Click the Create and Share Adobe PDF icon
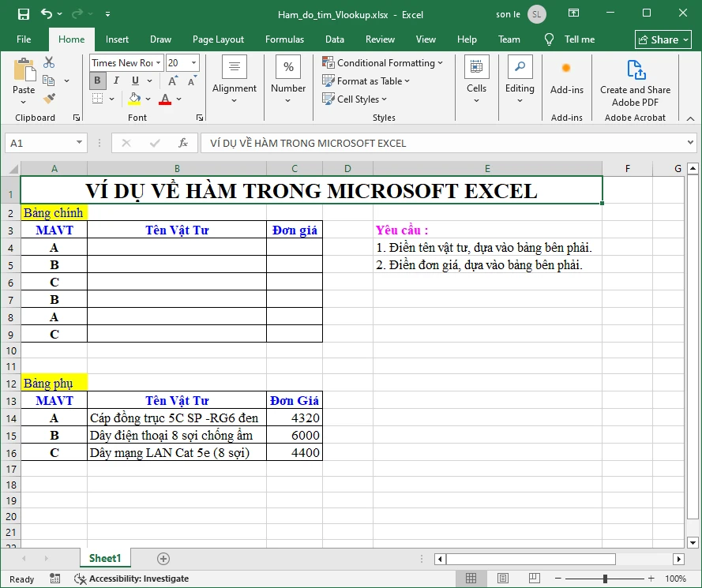The image size is (702, 588). (635, 70)
